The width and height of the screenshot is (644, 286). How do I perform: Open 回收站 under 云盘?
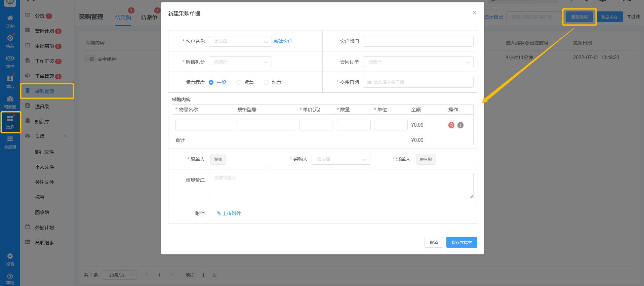[42, 212]
